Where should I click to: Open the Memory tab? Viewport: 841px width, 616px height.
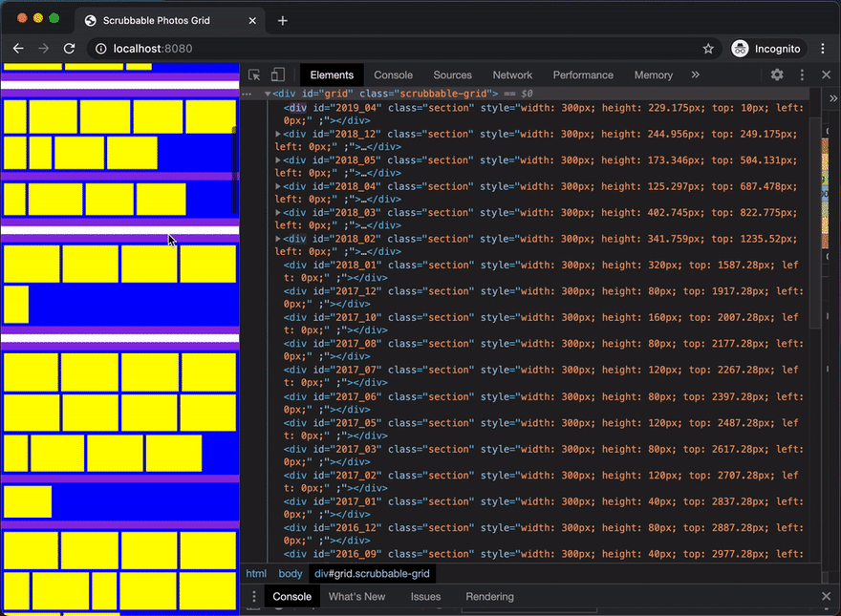pyautogui.click(x=653, y=75)
